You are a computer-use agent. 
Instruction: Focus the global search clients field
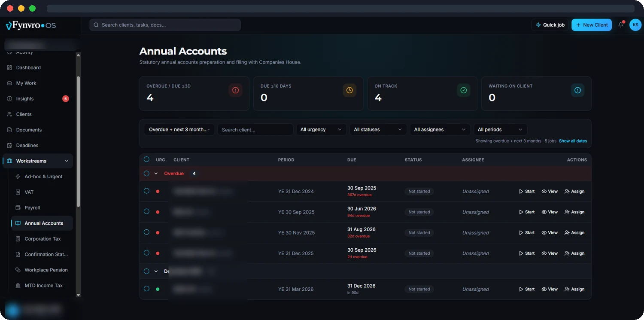point(165,25)
